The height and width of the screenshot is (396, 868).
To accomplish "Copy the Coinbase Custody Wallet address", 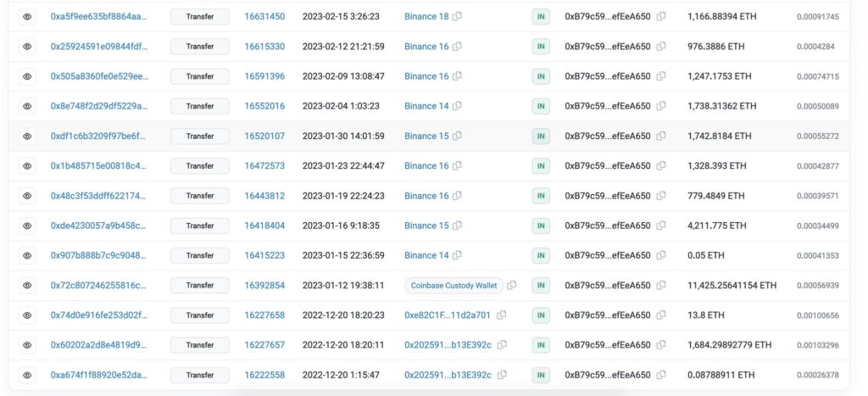I will [511, 285].
